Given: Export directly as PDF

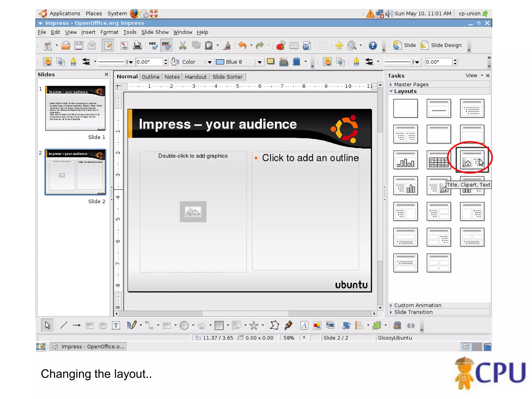Looking at the screenshot, I should pos(124,46).
